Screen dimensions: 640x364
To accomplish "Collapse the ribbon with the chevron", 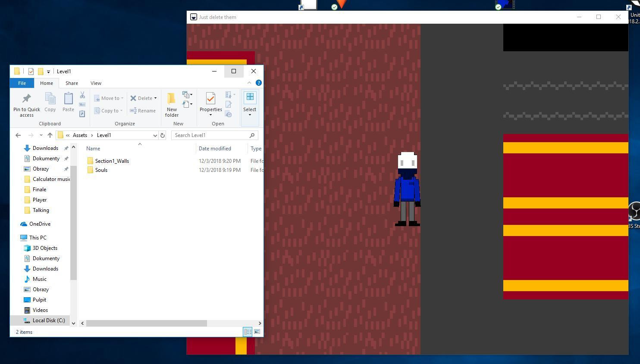I will click(x=249, y=83).
